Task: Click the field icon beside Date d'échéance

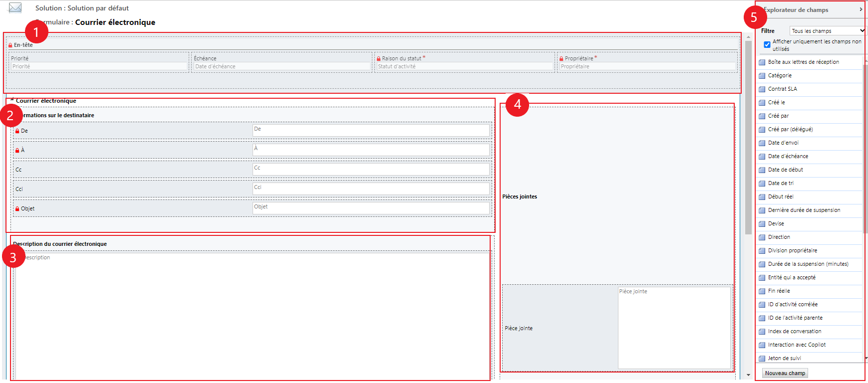Action: click(762, 157)
